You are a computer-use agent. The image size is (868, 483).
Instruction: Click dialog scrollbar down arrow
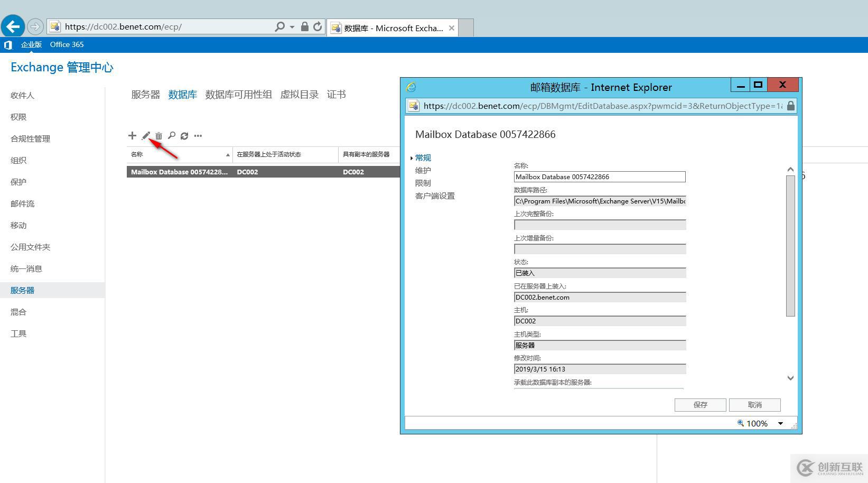[790, 378]
